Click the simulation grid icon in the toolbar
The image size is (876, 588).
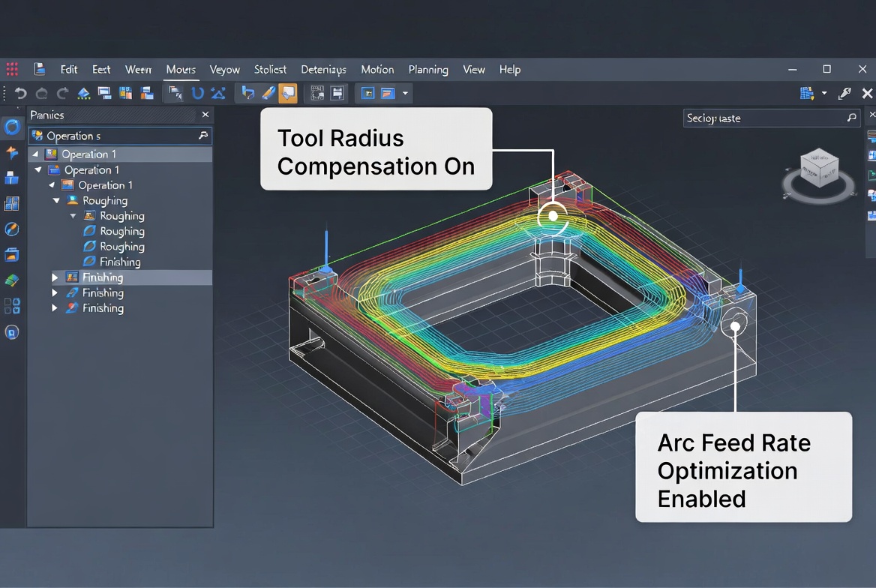(316, 93)
